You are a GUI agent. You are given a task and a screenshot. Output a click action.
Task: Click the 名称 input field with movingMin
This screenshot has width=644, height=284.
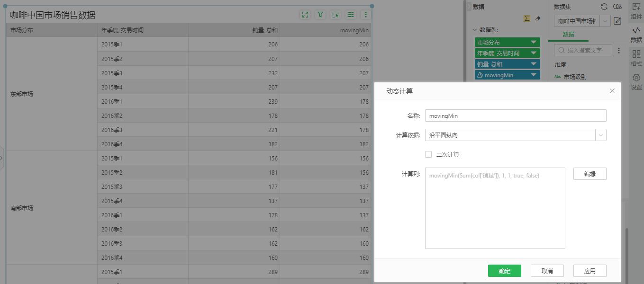coord(515,115)
